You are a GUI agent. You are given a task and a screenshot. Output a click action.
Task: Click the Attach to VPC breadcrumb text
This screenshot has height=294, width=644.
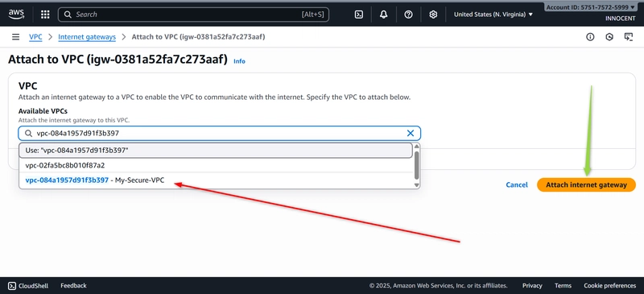coord(198,37)
